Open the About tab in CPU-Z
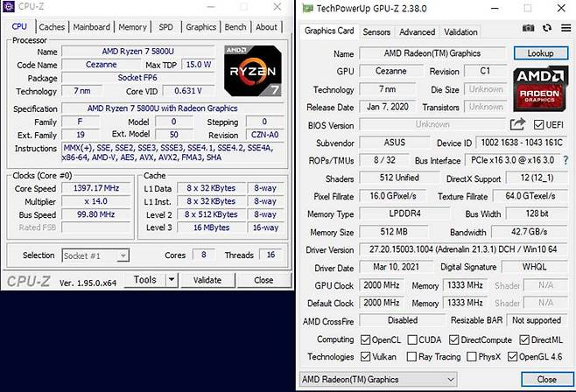The width and height of the screenshot is (576, 392). click(x=266, y=27)
